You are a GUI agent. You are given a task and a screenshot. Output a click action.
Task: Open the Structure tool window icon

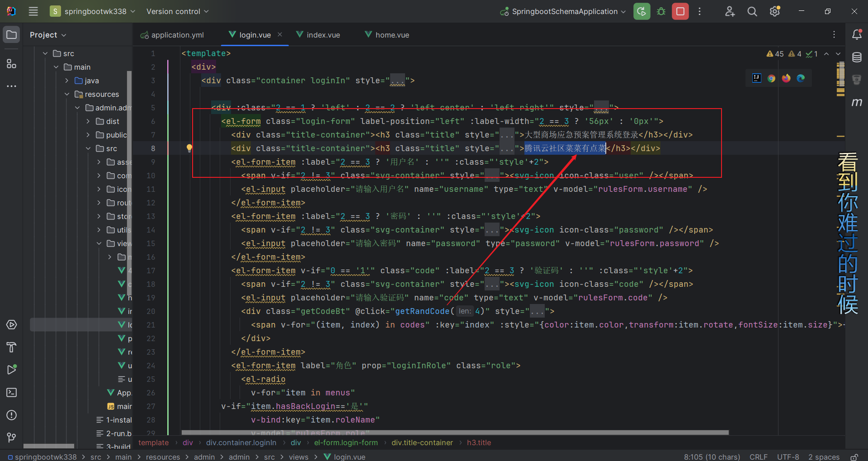12,64
